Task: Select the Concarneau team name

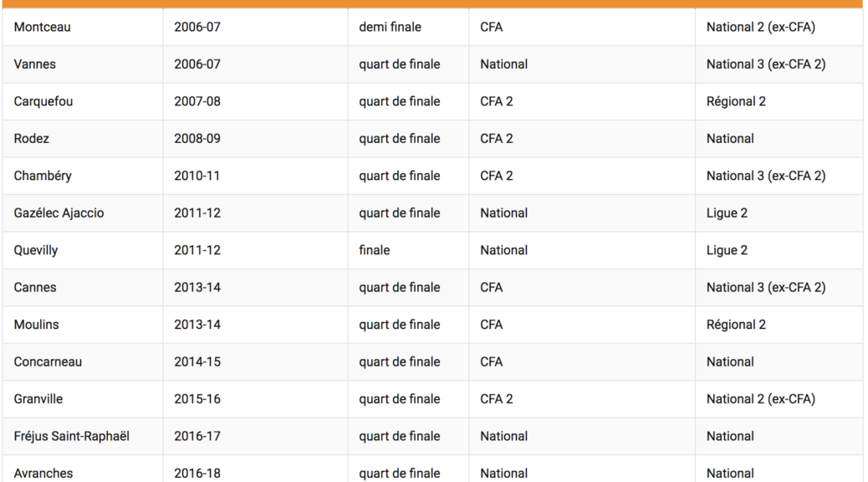Action: pos(48,362)
